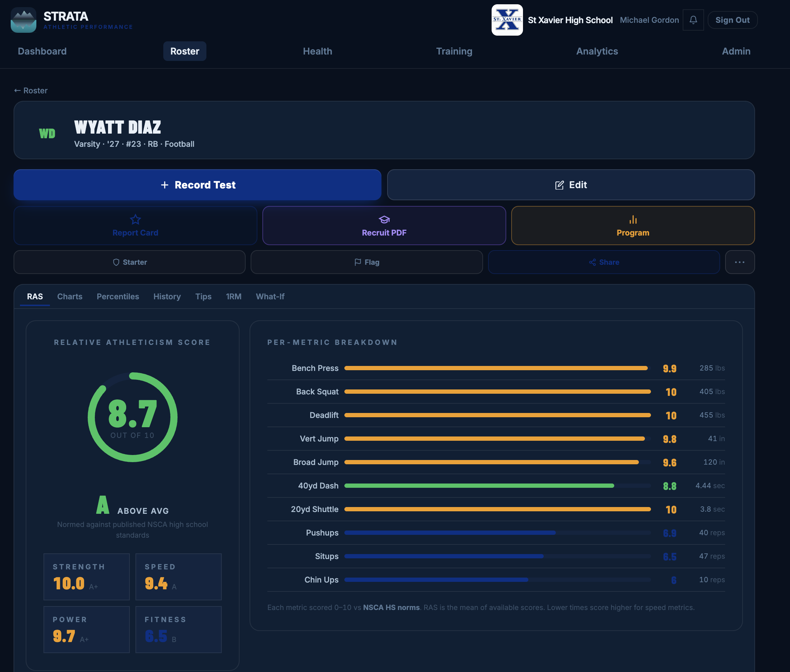Viewport: 790px width, 672px height.
Task: Generate the Recruit PDF
Action: (x=384, y=226)
